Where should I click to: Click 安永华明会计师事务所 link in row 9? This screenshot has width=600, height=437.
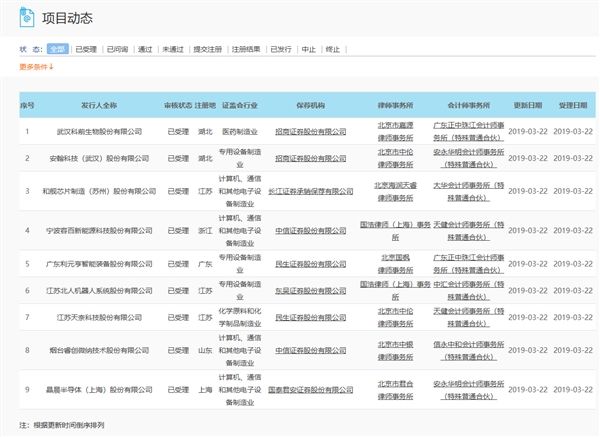[469, 390]
